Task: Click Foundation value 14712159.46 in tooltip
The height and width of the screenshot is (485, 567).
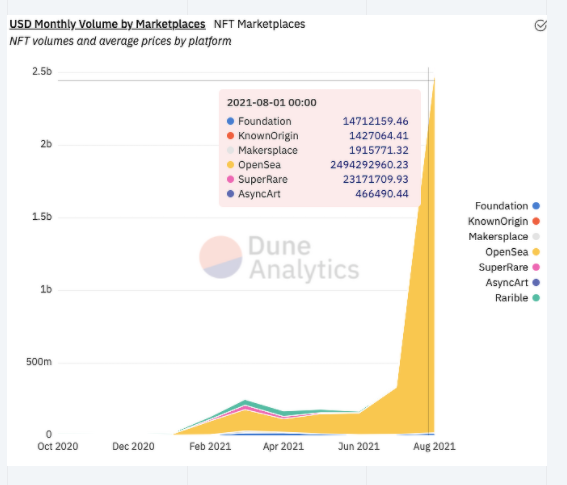Action: (x=376, y=121)
